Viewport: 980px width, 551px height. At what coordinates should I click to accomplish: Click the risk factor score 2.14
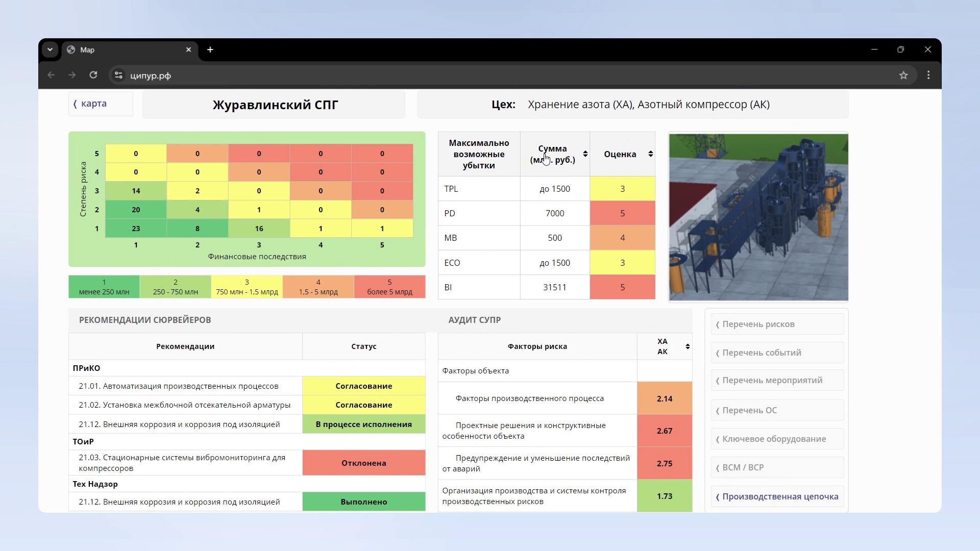[x=665, y=398]
